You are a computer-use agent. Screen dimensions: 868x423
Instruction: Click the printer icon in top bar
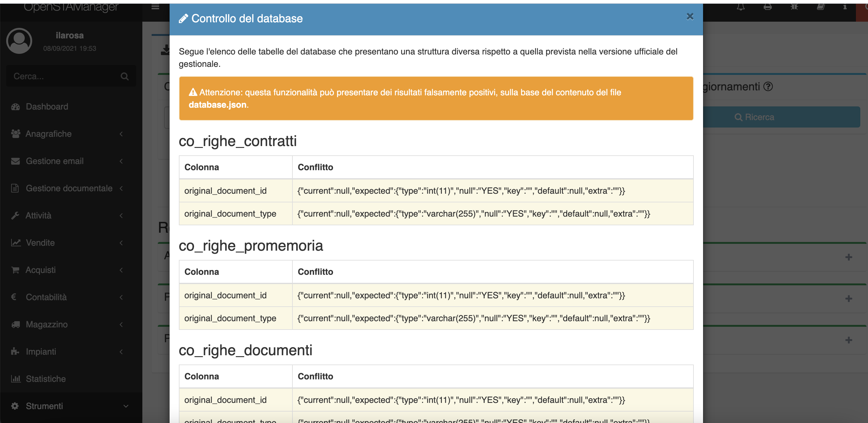pos(768,7)
